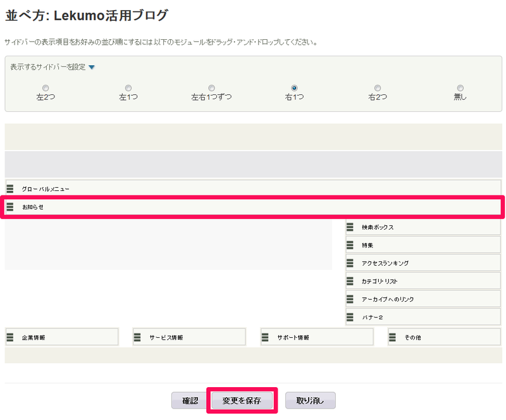This screenshot has height=420, width=506.
Task: Select the 企業情報 footer module label
Action: tap(34, 338)
